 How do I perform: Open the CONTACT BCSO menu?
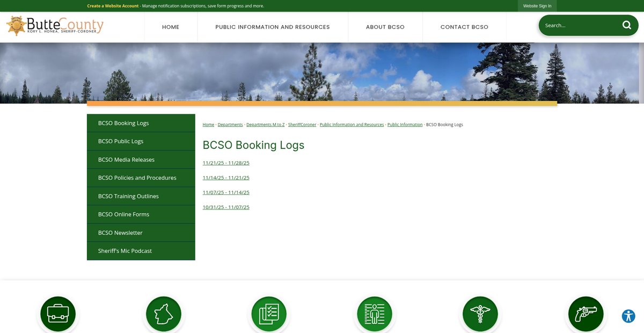[464, 27]
